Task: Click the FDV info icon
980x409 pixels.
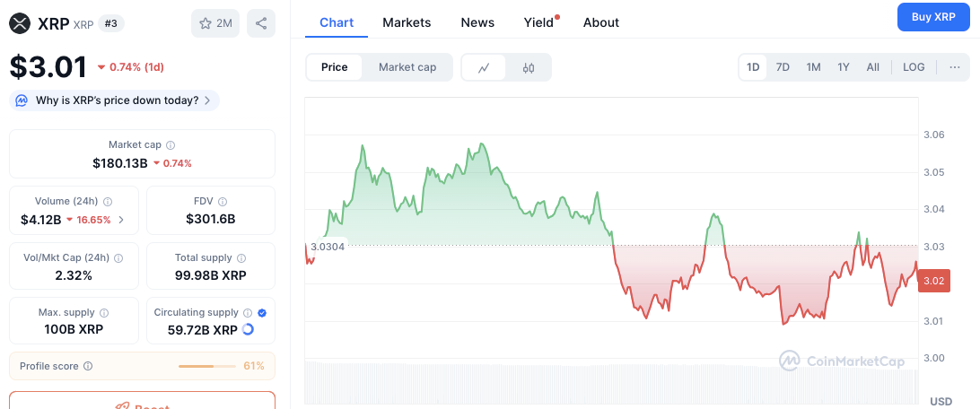Action: tap(223, 202)
